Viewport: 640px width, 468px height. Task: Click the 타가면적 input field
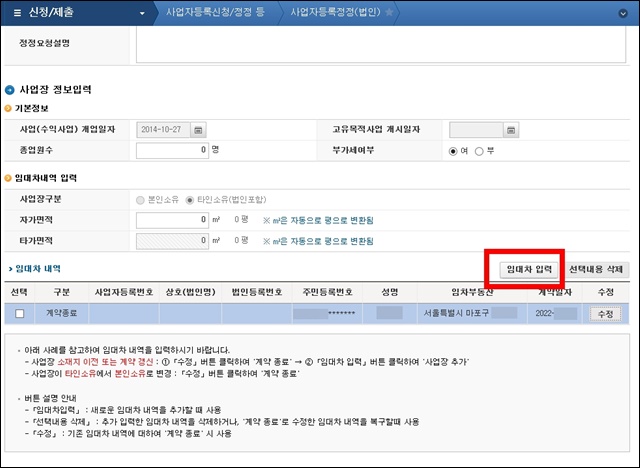(x=172, y=241)
